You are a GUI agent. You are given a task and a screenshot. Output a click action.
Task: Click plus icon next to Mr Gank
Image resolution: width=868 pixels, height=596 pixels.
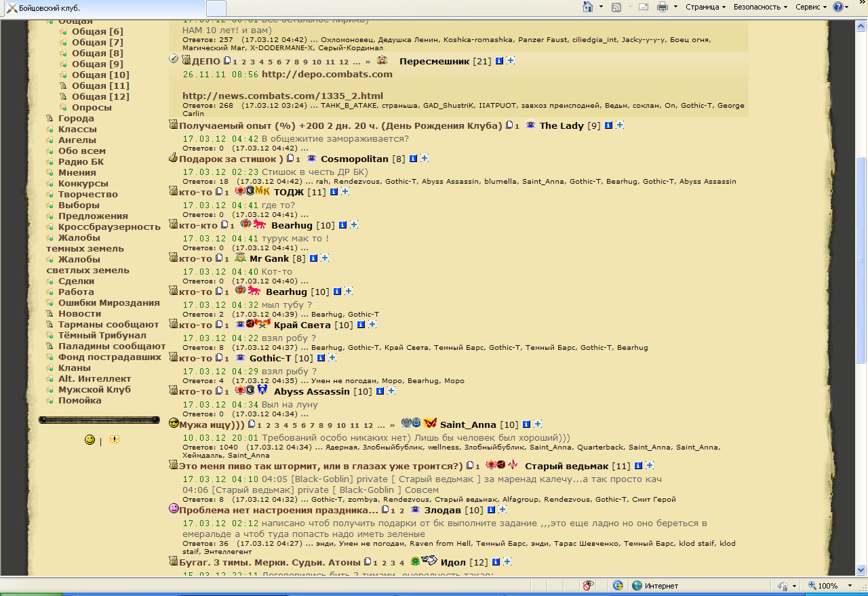click(x=325, y=258)
